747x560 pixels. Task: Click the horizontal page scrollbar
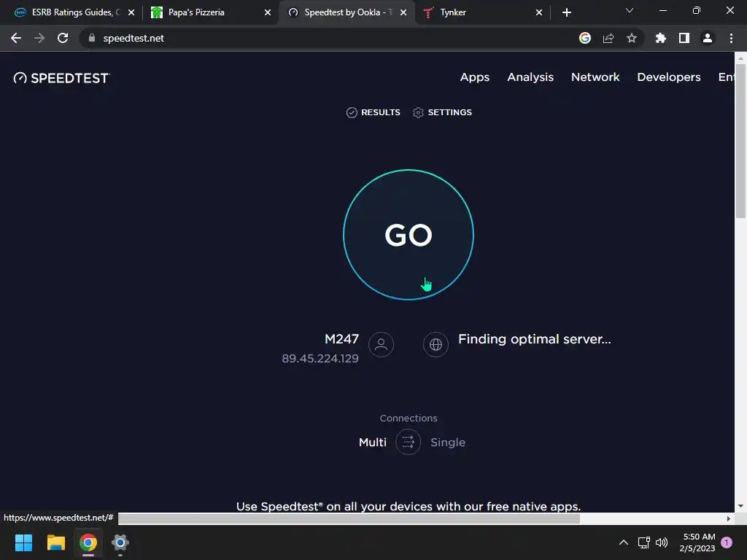click(x=349, y=518)
